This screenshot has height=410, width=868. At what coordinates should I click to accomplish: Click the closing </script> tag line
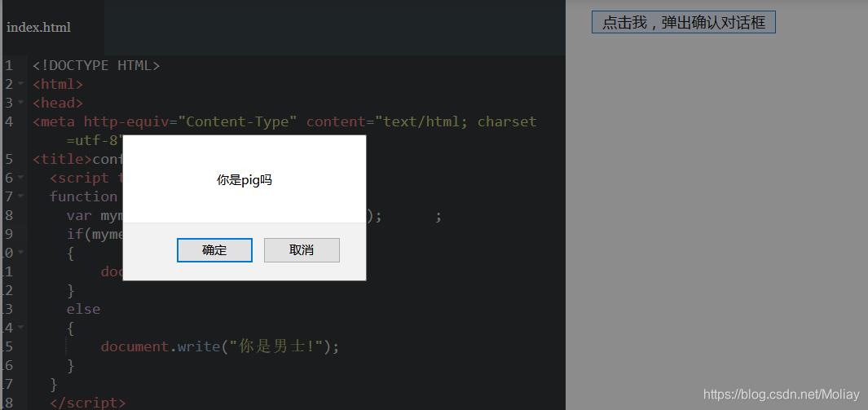pyautogui.click(x=88, y=402)
